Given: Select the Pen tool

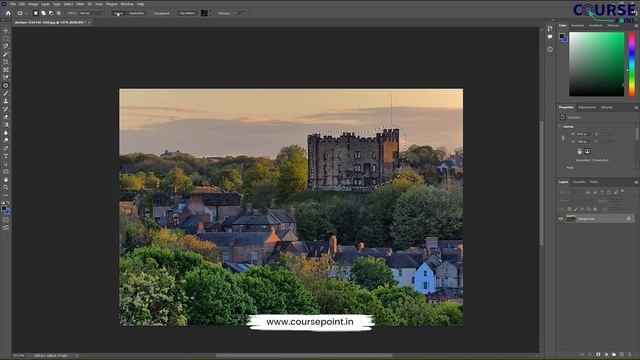Looking at the screenshot, I should [6, 148].
